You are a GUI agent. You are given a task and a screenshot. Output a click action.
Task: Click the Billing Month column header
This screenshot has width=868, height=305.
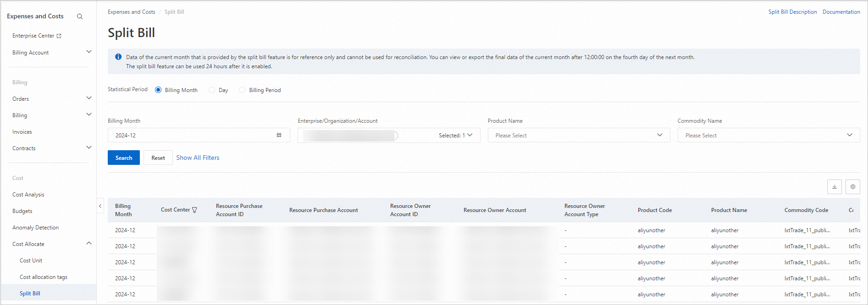click(123, 210)
